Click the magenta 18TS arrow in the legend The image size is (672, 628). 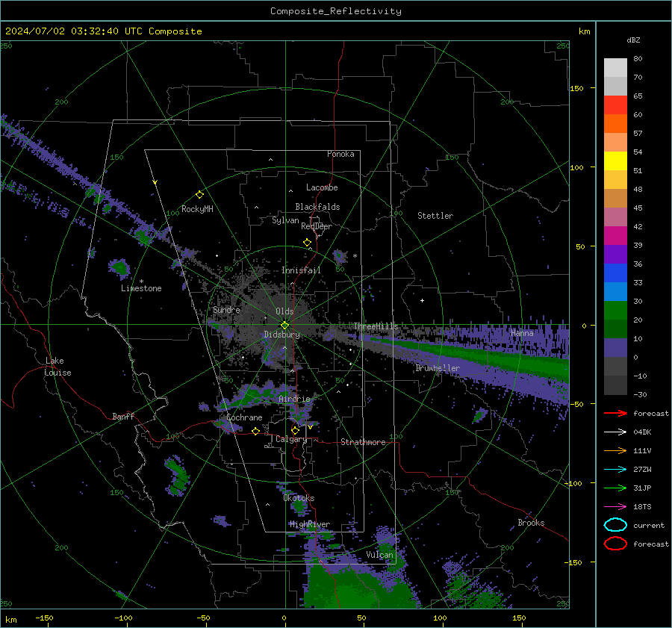tap(615, 507)
